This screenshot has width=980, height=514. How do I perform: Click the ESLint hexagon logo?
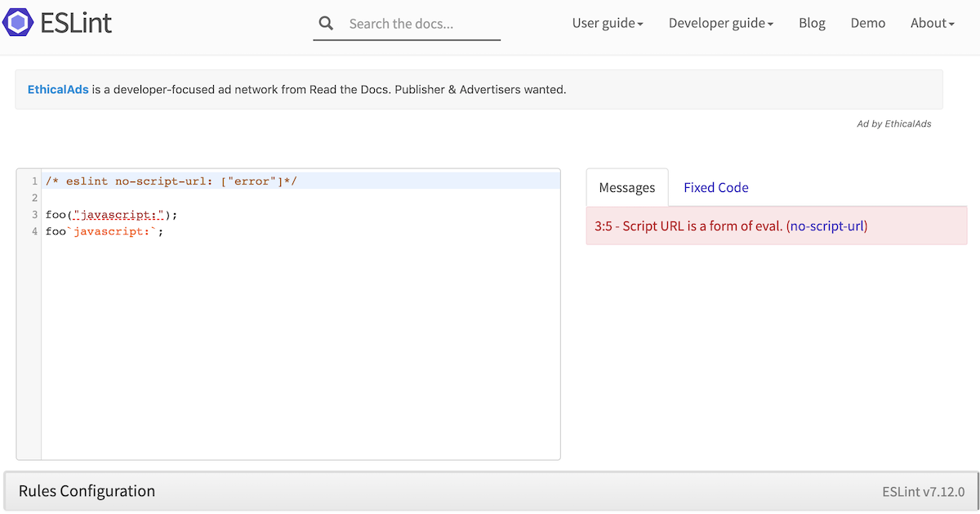click(x=18, y=23)
